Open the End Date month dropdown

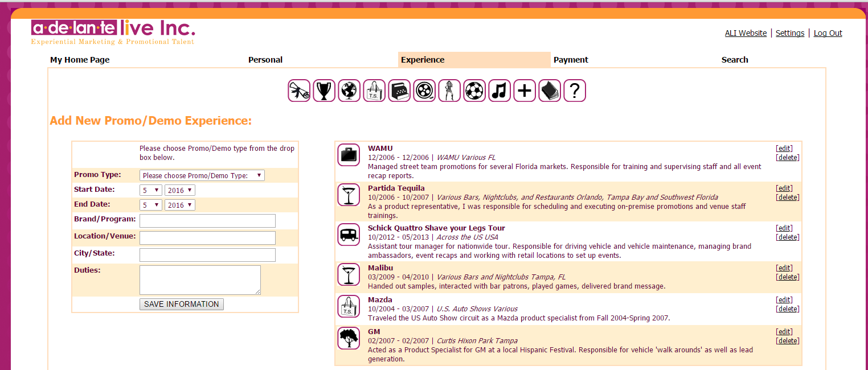151,205
